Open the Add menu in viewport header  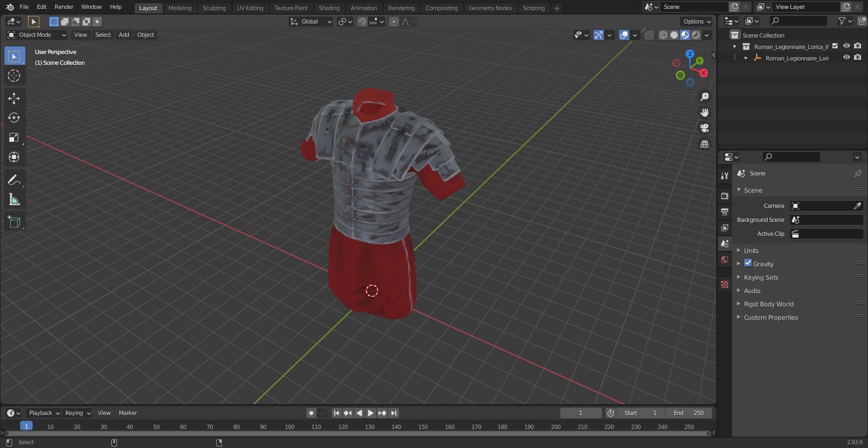(124, 35)
